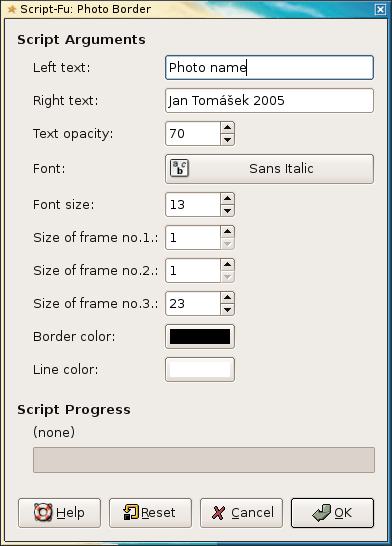Viewport: 392px width, 546px height.
Task: Click the green OK arrow icon
Action: 321,513
